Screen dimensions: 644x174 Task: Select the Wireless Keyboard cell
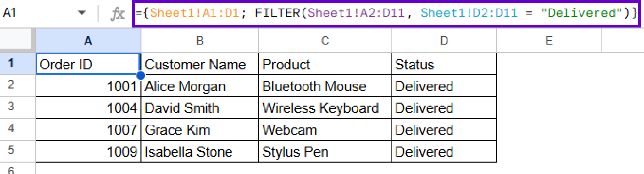(325, 108)
